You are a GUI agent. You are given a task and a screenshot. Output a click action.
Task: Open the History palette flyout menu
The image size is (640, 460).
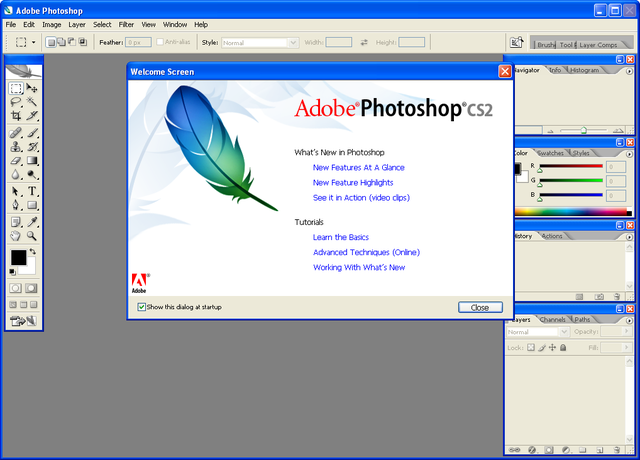pyautogui.click(x=629, y=237)
